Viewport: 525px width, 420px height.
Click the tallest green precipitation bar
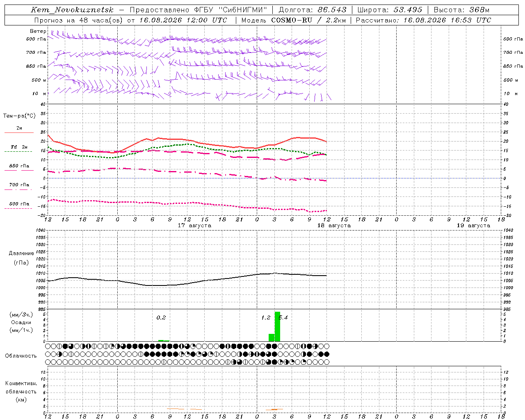277,326
